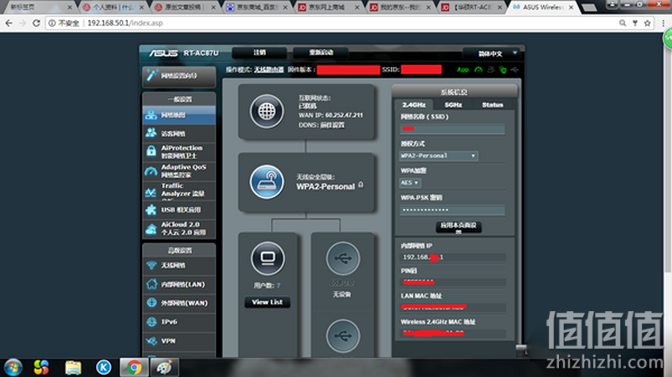Click the connected clients computer icon
This screenshot has height=377, width=672.
pyautogui.click(x=267, y=258)
